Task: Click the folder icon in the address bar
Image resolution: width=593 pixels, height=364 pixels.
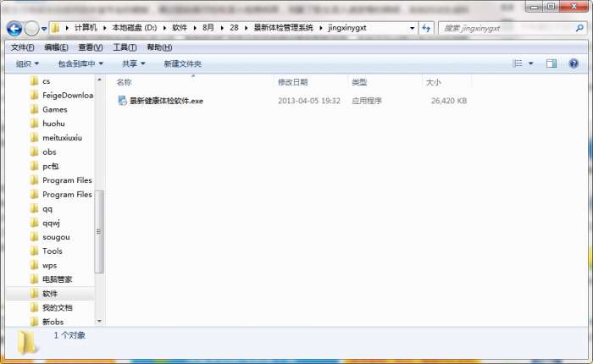Action: point(56,28)
